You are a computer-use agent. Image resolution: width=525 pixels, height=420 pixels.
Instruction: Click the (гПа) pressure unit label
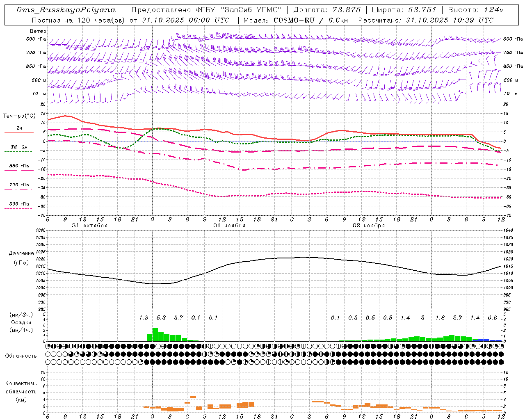tap(21, 263)
